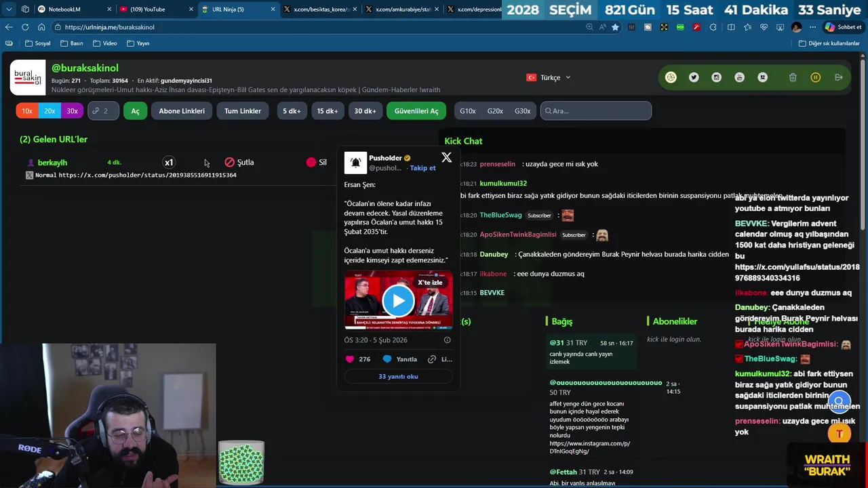This screenshot has width=868, height=488.
Task: Open the browser tab search chevron
Action: coord(8,9)
